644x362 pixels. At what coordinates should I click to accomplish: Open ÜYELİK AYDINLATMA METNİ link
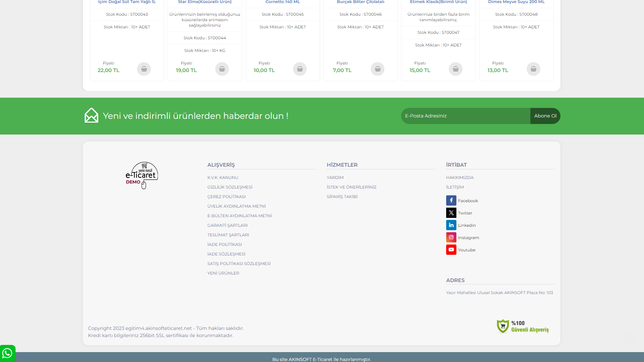pyautogui.click(x=236, y=206)
